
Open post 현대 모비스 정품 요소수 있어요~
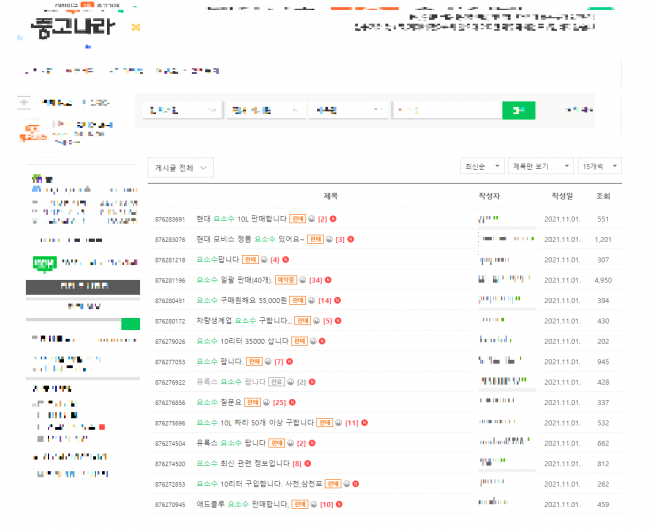pos(250,239)
